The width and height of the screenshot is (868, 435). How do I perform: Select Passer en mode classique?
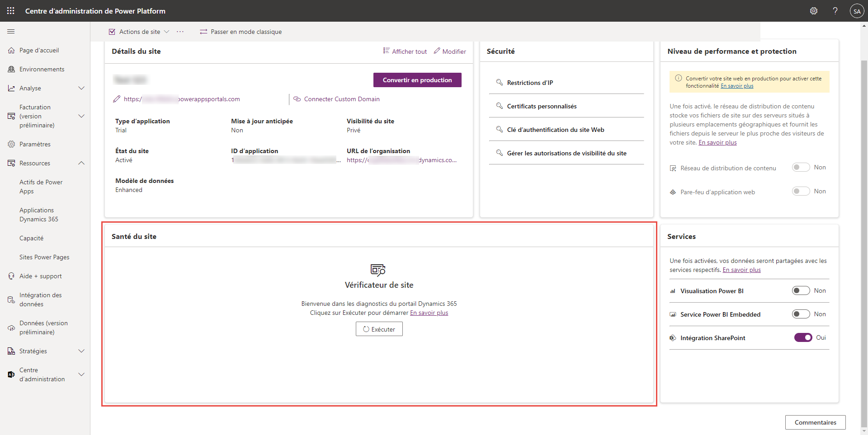click(241, 32)
